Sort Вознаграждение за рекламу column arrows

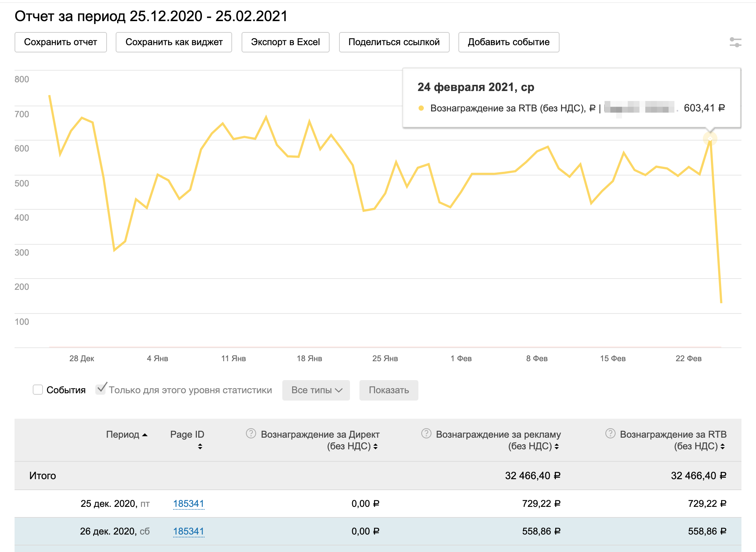click(557, 446)
